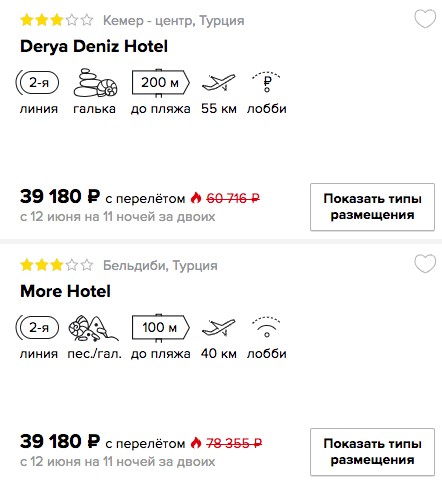Click the Бельдиби, Турция location

(160, 266)
